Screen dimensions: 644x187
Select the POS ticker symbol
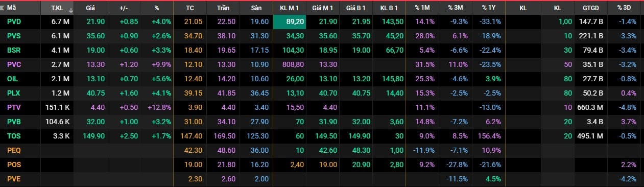(x=14, y=165)
